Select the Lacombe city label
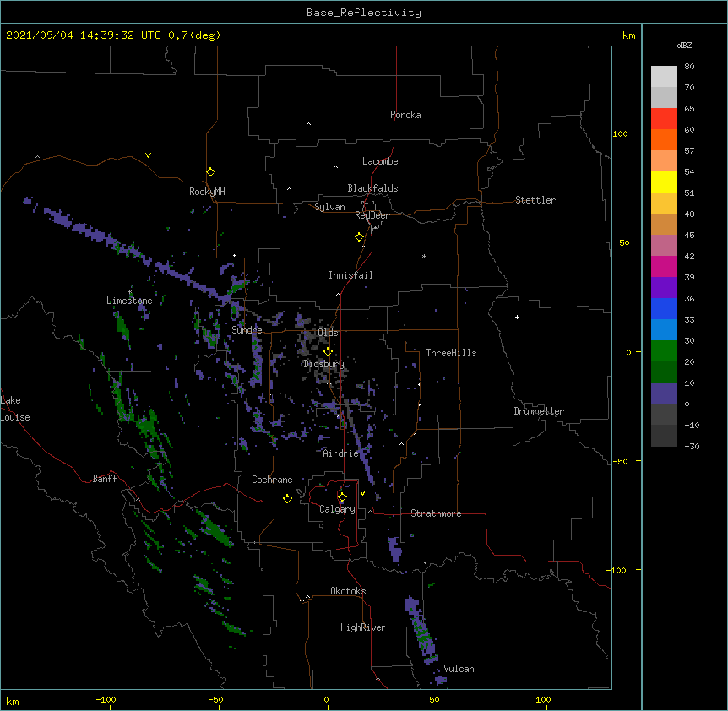This screenshot has height=711, width=728. [x=380, y=161]
